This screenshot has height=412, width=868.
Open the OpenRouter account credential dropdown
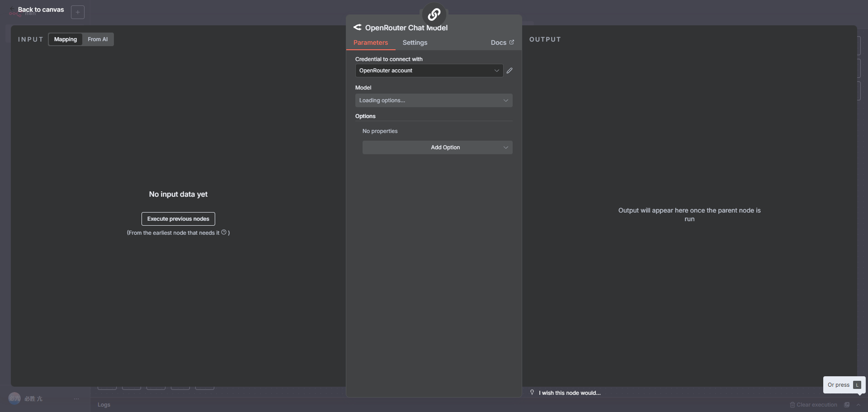point(429,71)
